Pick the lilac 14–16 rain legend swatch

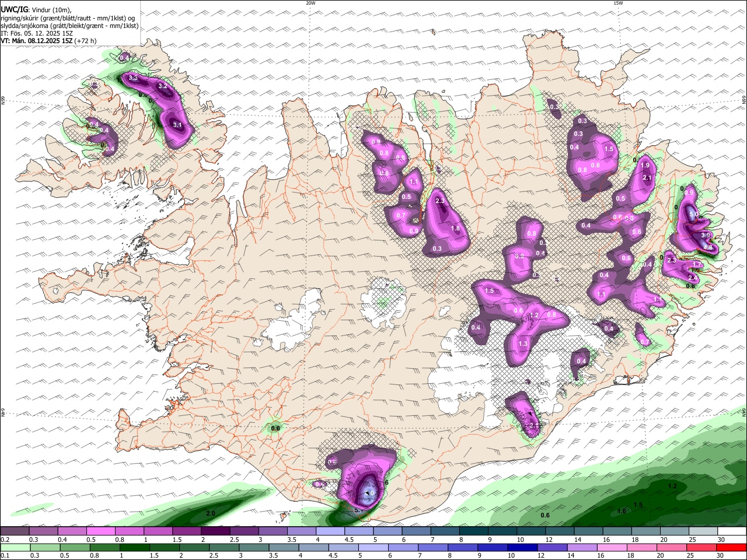[583, 547]
